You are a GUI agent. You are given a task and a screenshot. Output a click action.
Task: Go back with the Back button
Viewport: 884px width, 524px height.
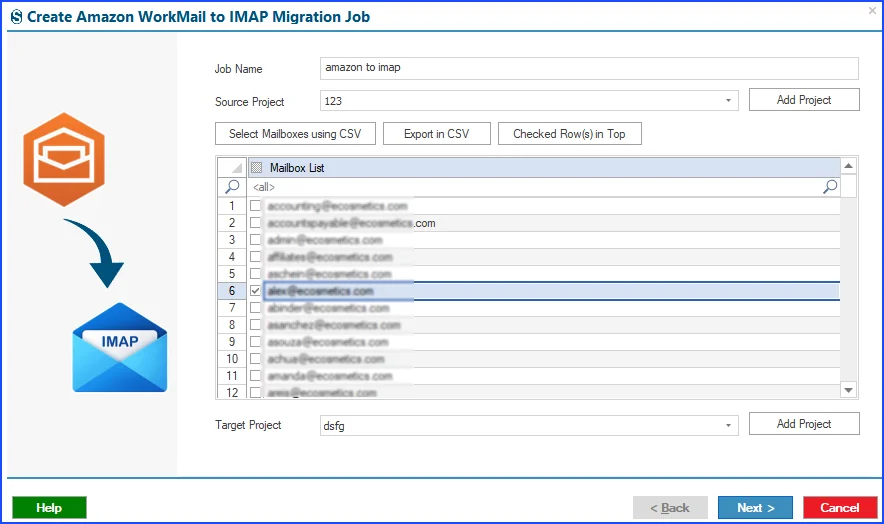coord(670,508)
